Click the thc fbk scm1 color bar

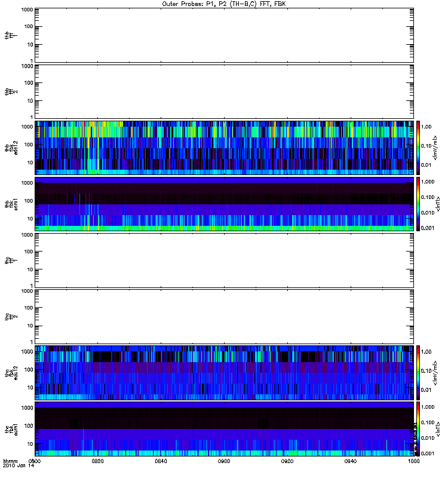click(418, 429)
